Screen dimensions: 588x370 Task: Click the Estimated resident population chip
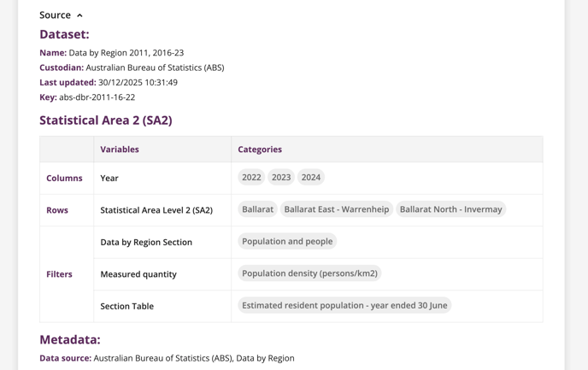tap(344, 306)
